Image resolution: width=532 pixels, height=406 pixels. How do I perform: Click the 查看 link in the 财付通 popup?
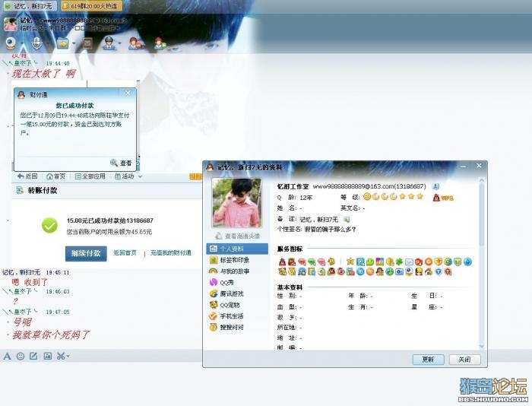(125, 163)
